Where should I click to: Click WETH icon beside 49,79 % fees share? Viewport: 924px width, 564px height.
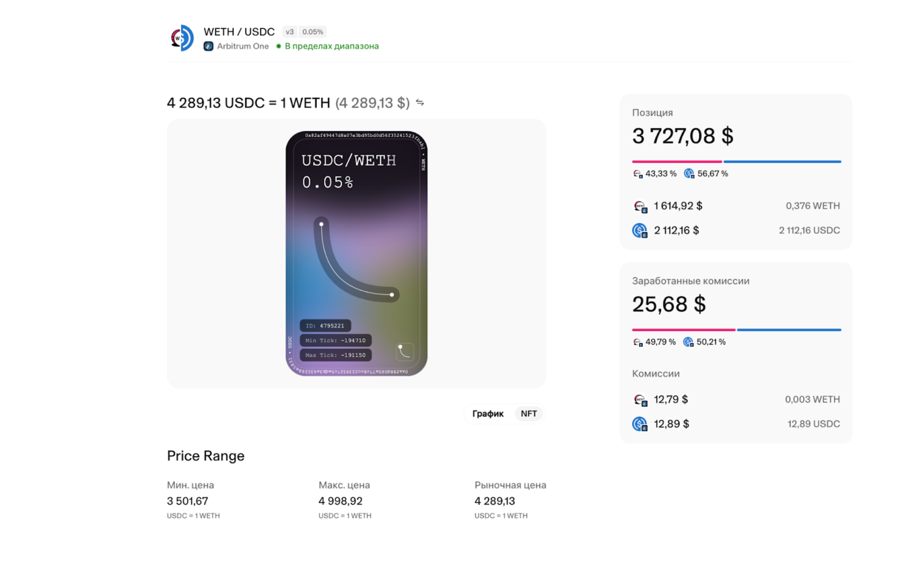click(638, 342)
